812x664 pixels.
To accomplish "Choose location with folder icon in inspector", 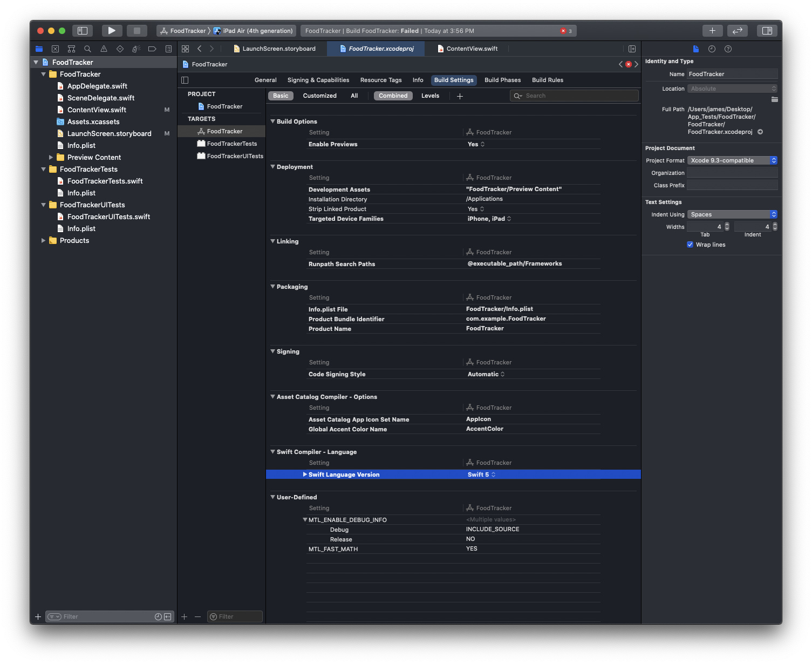I will point(774,99).
